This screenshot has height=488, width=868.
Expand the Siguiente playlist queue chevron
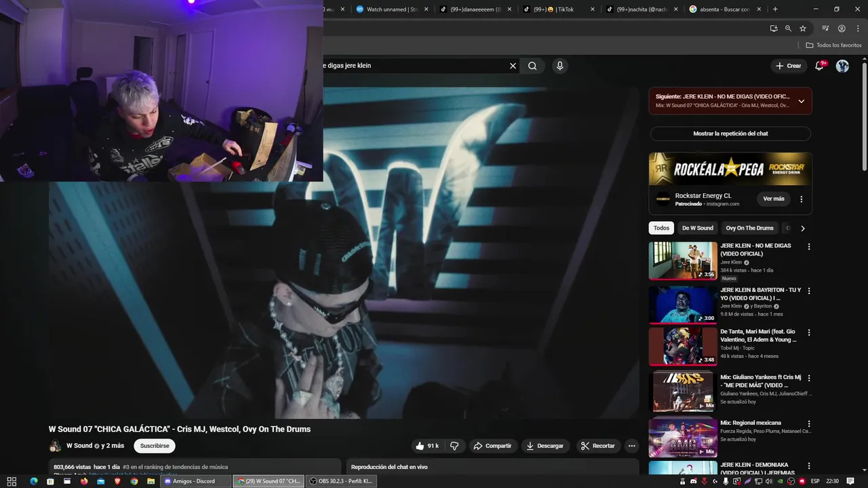click(801, 101)
